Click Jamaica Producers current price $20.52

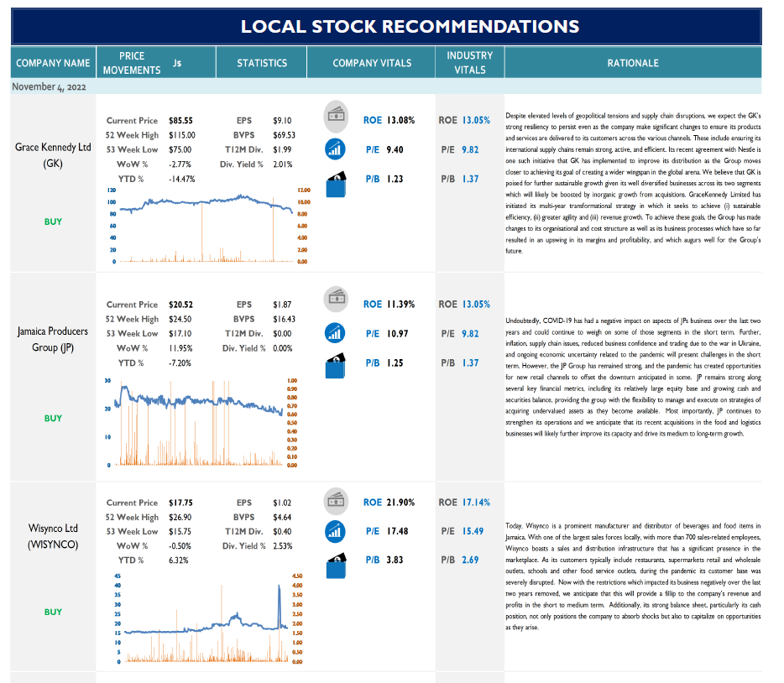point(180,305)
